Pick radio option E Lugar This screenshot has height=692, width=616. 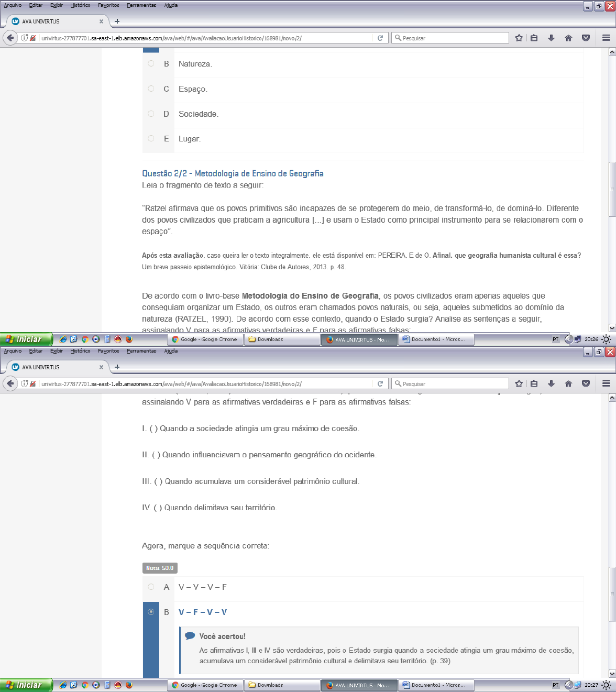tap(151, 138)
